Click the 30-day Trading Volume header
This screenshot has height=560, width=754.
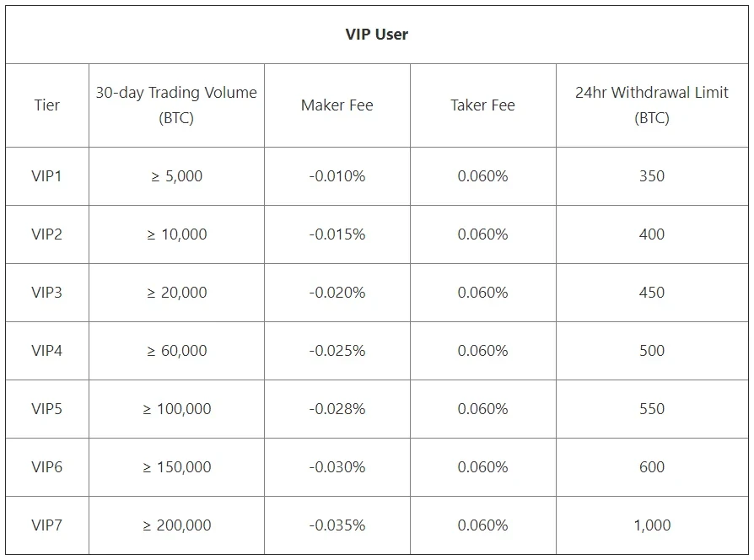pyautogui.click(x=176, y=105)
